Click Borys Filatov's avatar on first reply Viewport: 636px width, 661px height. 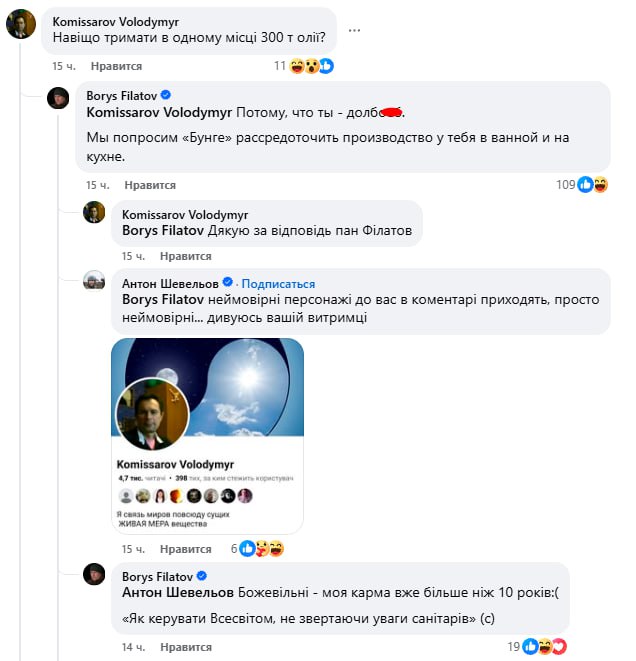click(60, 98)
